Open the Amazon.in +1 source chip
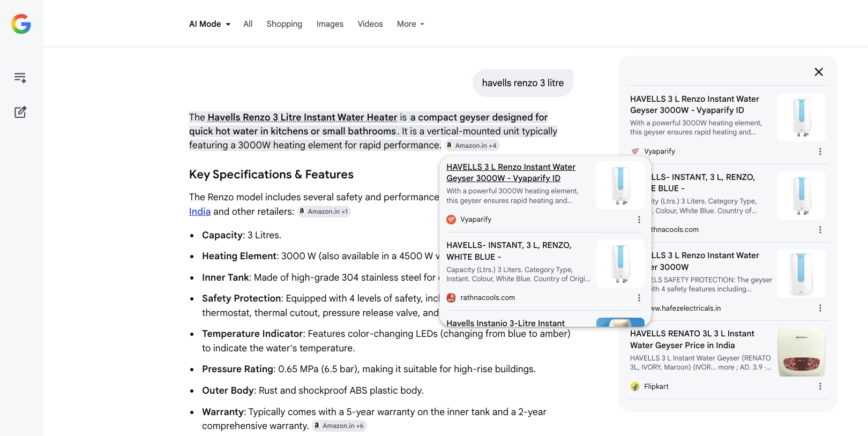 tap(324, 212)
